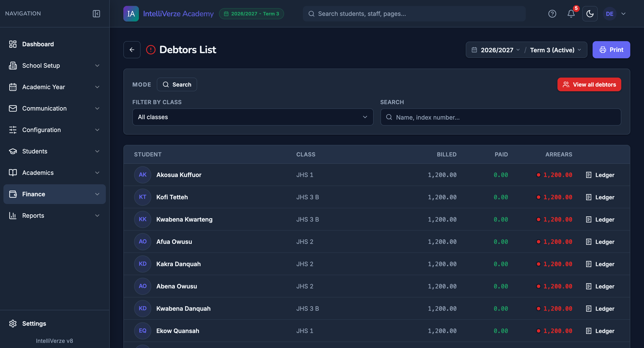Screen dimensions: 644x348
Task: Click the red alert icon beside Debtors List
Action: (x=151, y=50)
